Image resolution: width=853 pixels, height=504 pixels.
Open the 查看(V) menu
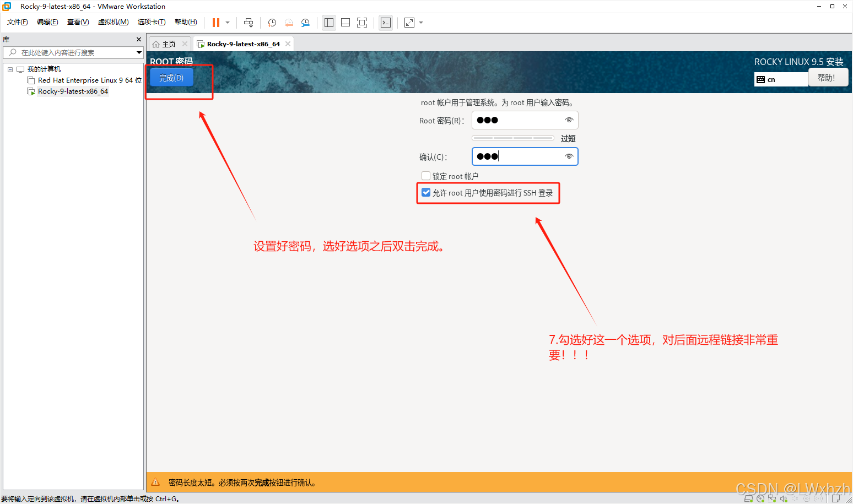(x=78, y=22)
